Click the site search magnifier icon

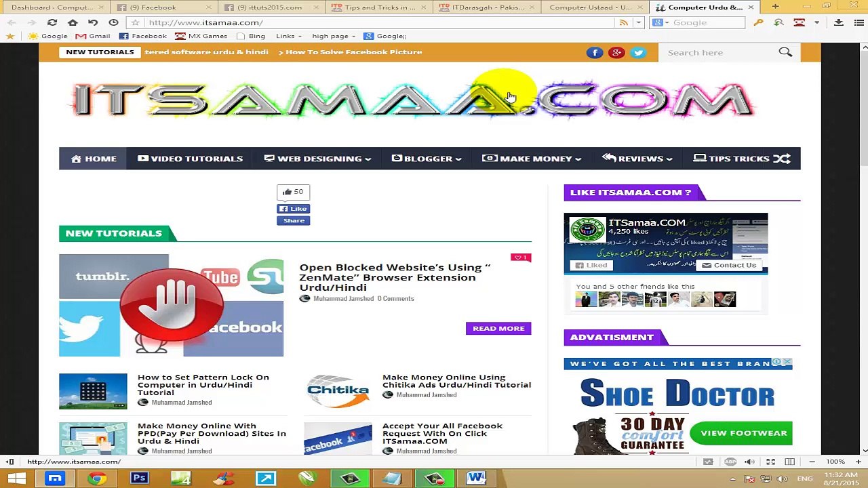tap(785, 52)
